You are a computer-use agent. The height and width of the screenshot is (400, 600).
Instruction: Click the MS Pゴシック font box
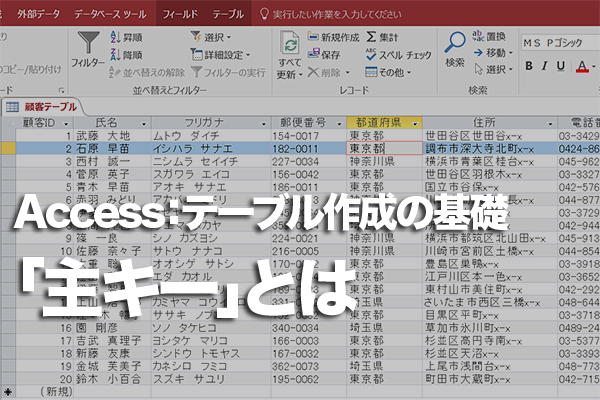point(559,43)
